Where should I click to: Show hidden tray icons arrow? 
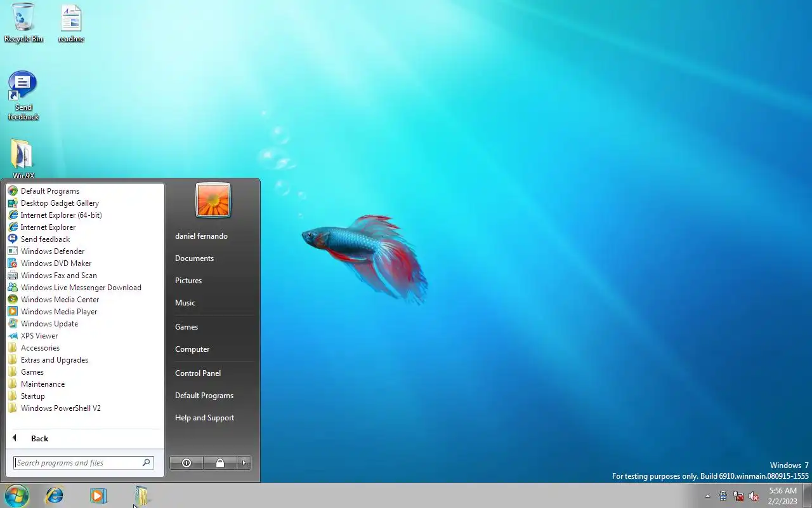(707, 497)
